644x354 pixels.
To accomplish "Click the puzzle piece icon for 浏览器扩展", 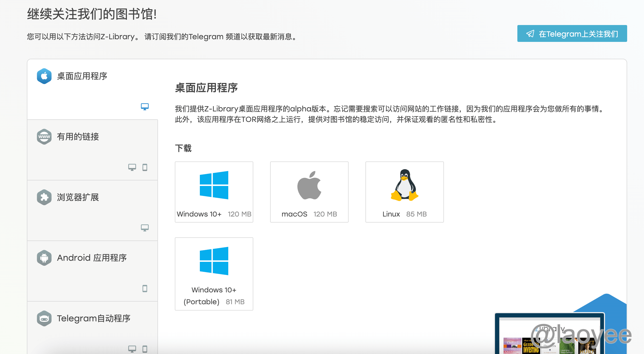I will (44, 197).
